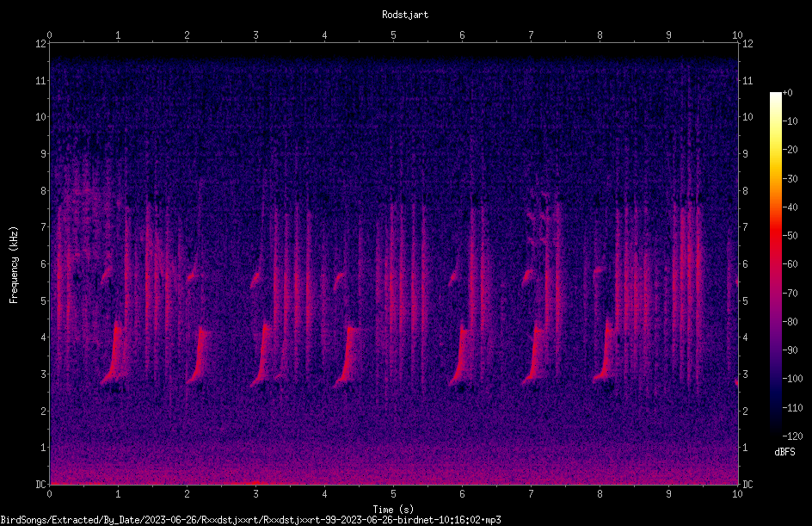Click the '3' tick on top time axis
This screenshot has height=526, width=812.
point(255,35)
